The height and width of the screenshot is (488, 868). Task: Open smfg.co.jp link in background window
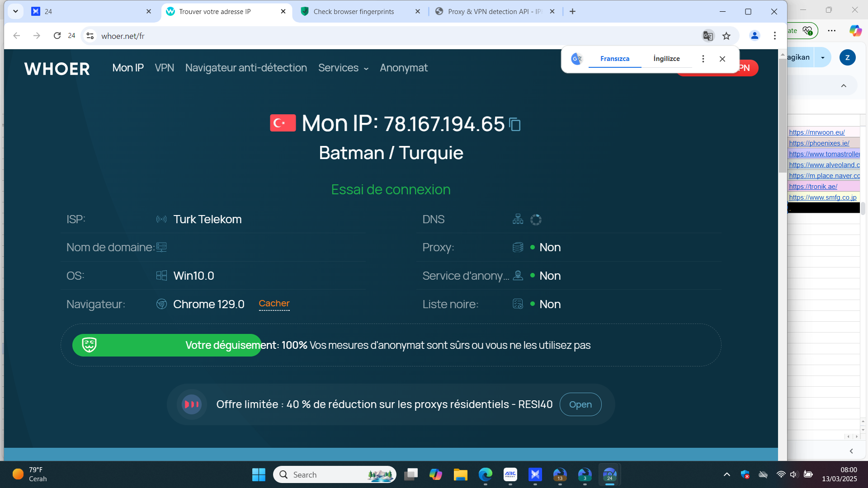823,197
